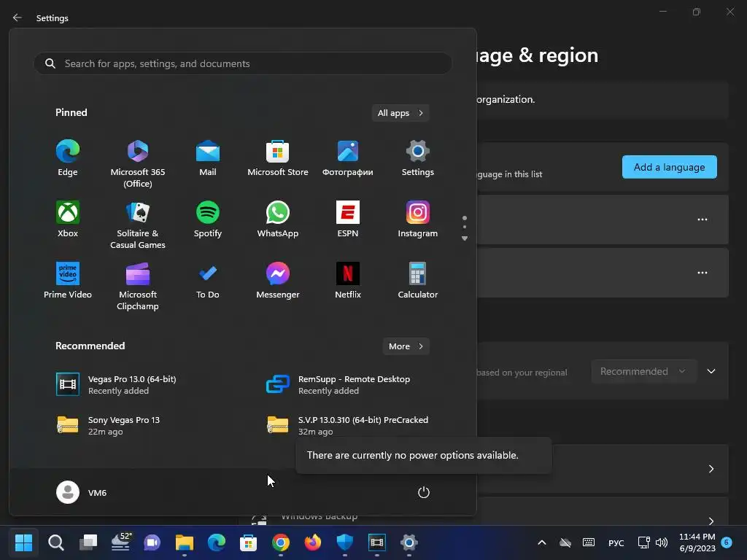Open the ESPN app
This screenshot has width=747, height=560.
pyautogui.click(x=348, y=219)
